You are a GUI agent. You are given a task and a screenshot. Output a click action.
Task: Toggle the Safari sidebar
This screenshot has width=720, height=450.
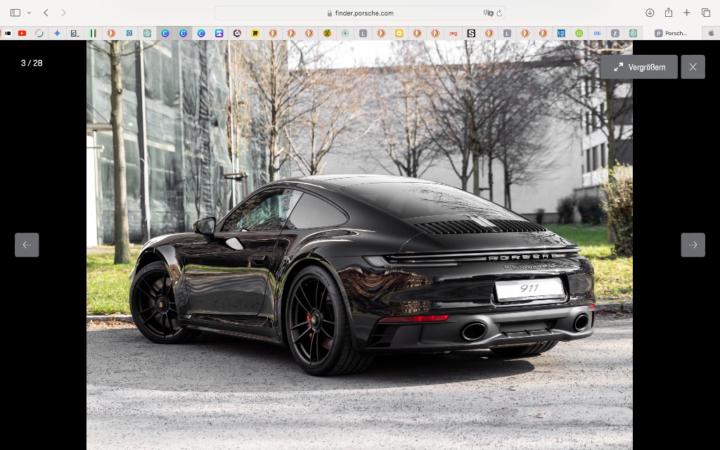[x=15, y=13]
